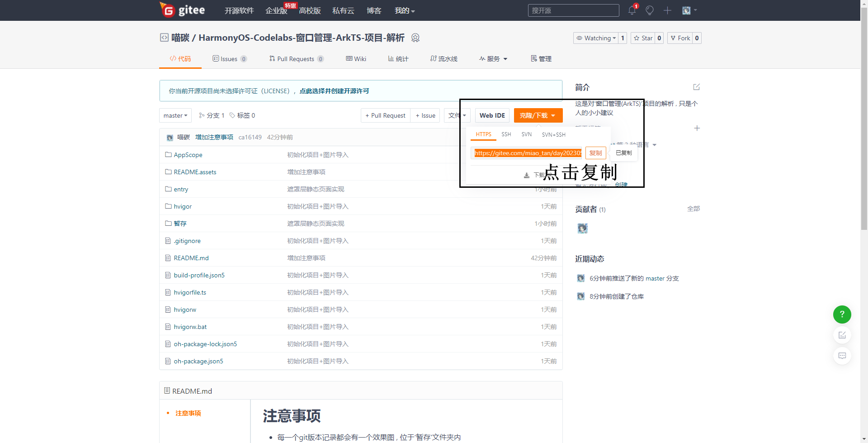Screen dimensions: 868x443
Task: Open oh-package-lock.json5 file
Action: [205, 344]
